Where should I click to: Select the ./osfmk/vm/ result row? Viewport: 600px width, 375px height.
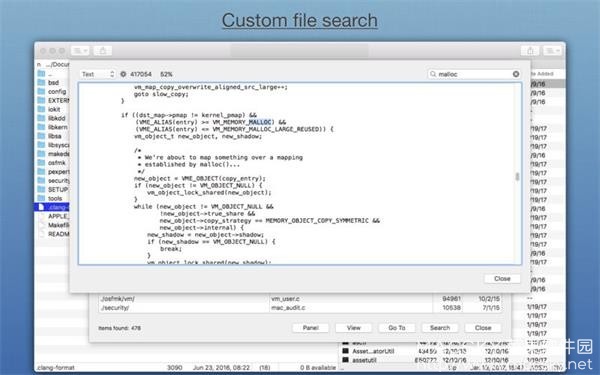point(300,298)
